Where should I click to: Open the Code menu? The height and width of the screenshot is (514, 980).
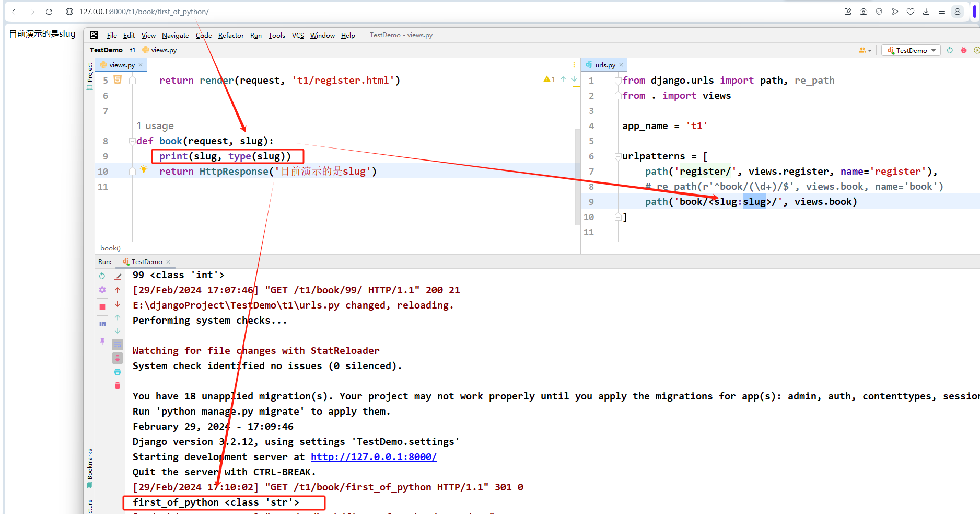coord(204,36)
